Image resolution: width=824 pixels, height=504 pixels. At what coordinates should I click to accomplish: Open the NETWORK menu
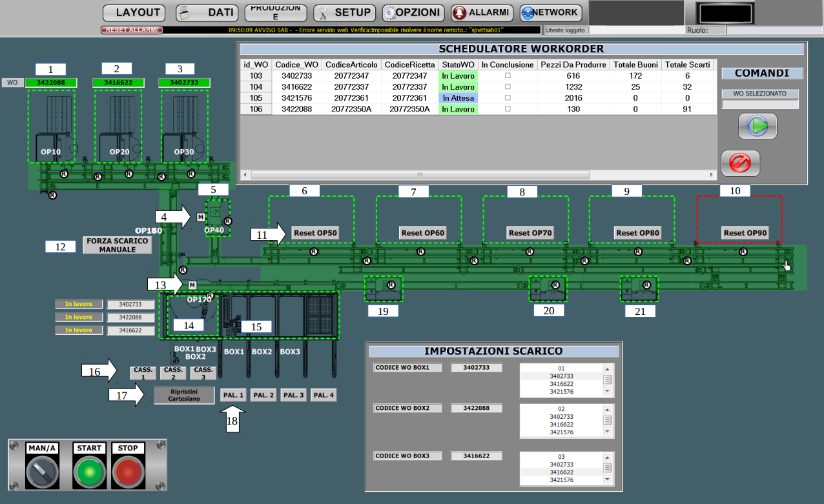point(550,12)
